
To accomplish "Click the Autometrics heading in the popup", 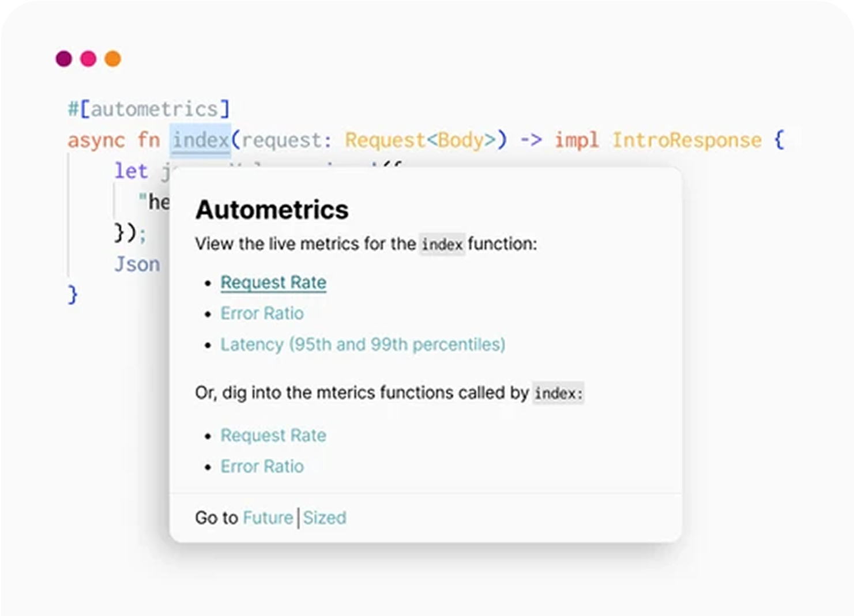I will [272, 210].
